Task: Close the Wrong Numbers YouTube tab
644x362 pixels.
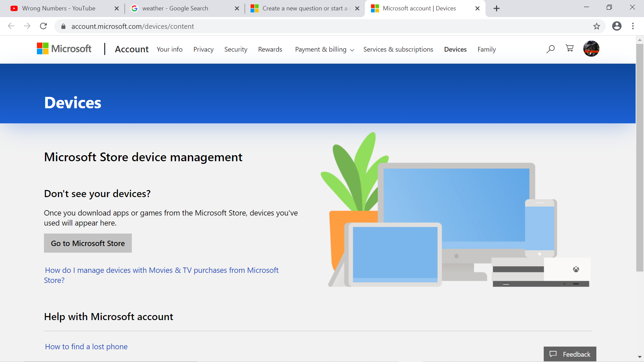Action: point(117,8)
